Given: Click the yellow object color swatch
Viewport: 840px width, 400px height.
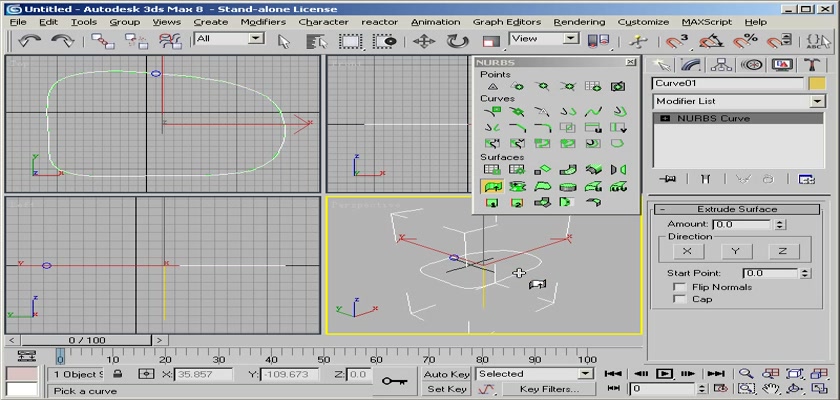Looking at the screenshot, I should pos(817,84).
